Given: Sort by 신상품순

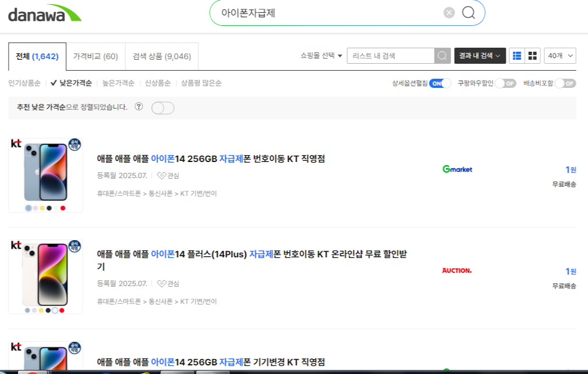Looking at the screenshot, I should pos(157,83).
